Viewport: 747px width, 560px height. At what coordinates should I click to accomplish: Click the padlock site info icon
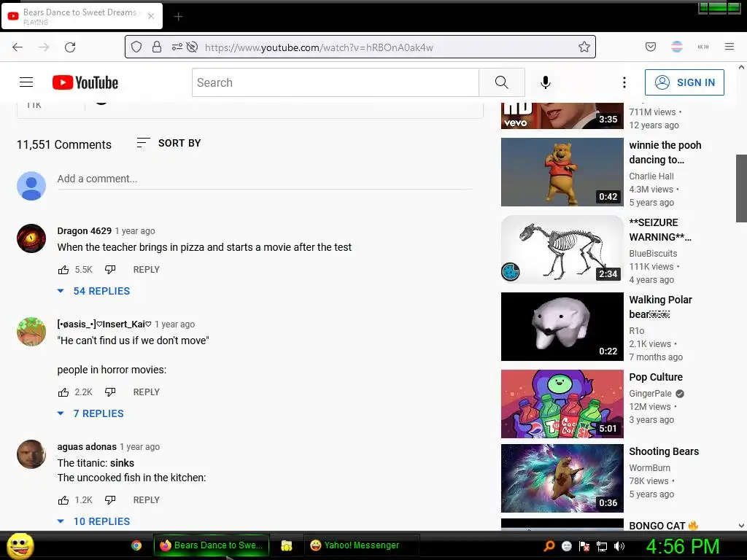click(157, 47)
